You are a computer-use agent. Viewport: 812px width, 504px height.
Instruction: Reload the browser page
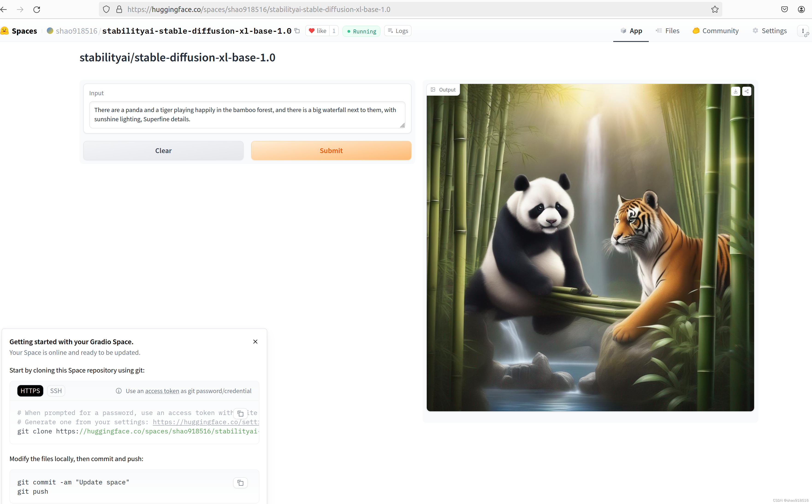[37, 9]
